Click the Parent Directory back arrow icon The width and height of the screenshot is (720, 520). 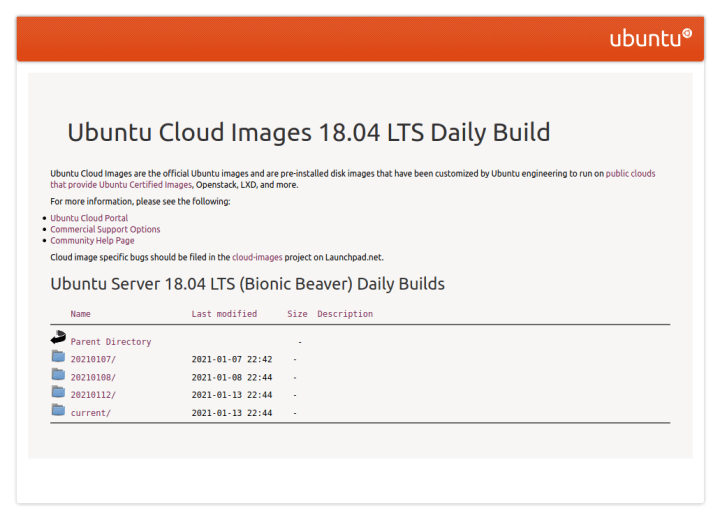[58, 337]
